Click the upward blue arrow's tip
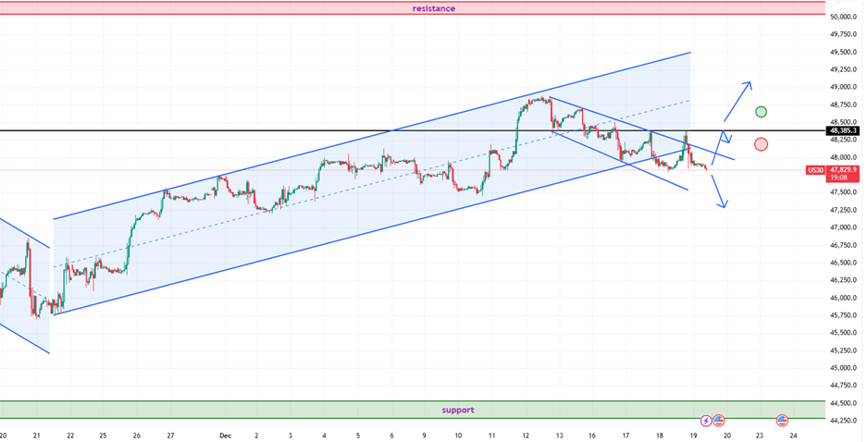This screenshot has width=868, height=442. 749,82
